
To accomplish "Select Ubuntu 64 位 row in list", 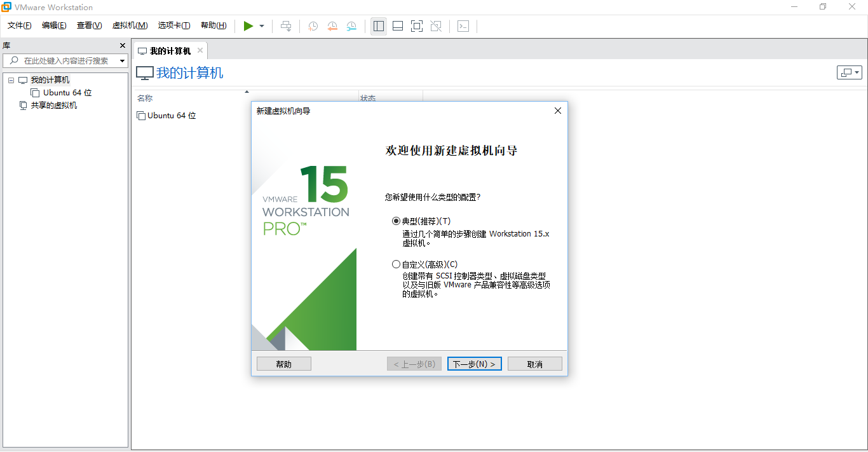I will pos(172,116).
